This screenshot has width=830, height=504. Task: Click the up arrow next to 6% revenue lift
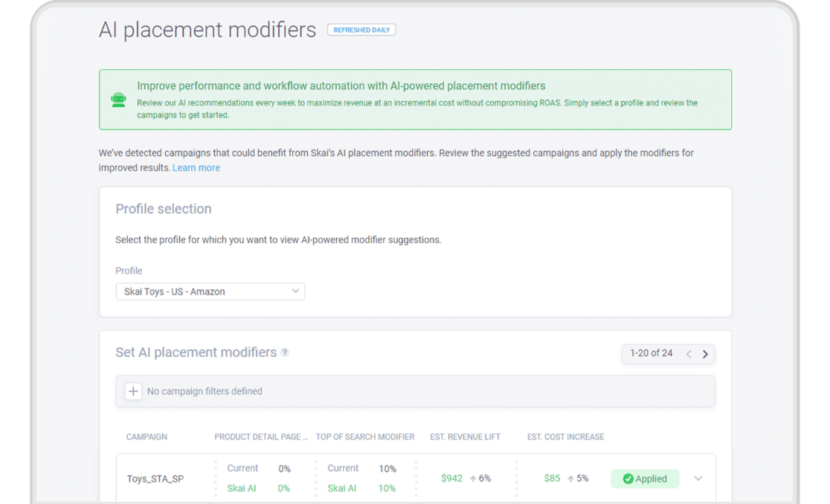[472, 479]
